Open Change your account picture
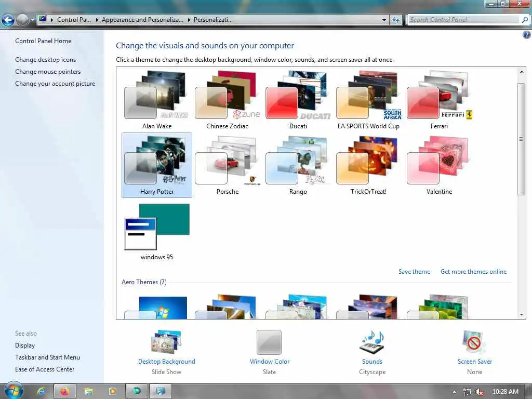532x399 pixels. [x=55, y=84]
